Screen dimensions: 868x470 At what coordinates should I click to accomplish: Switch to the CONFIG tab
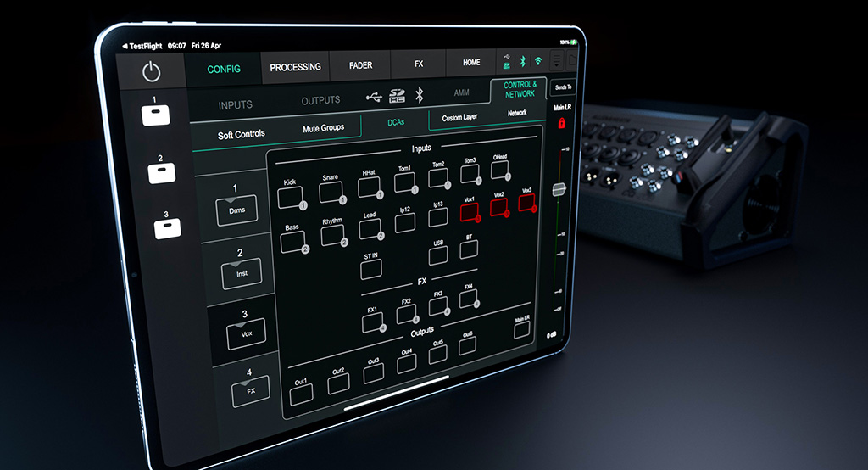click(224, 70)
